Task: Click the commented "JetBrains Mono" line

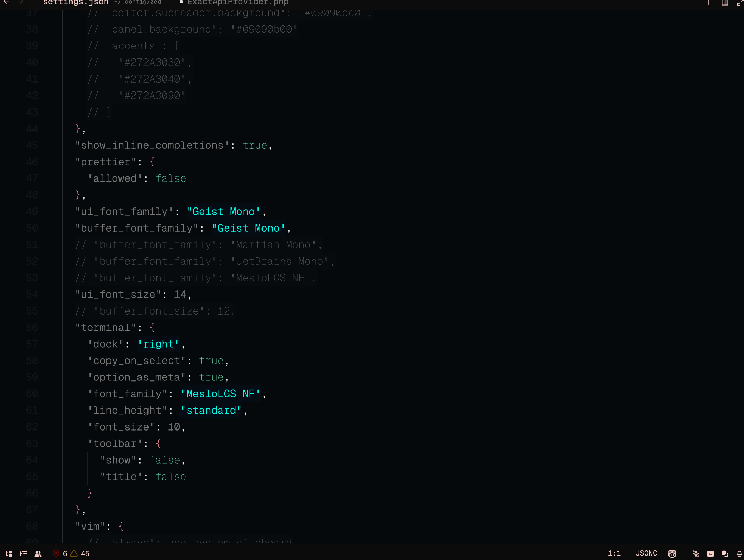Action: pos(205,261)
